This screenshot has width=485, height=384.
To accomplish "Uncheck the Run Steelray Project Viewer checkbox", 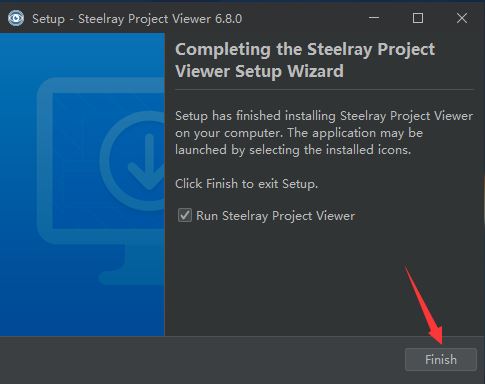I will pos(185,215).
